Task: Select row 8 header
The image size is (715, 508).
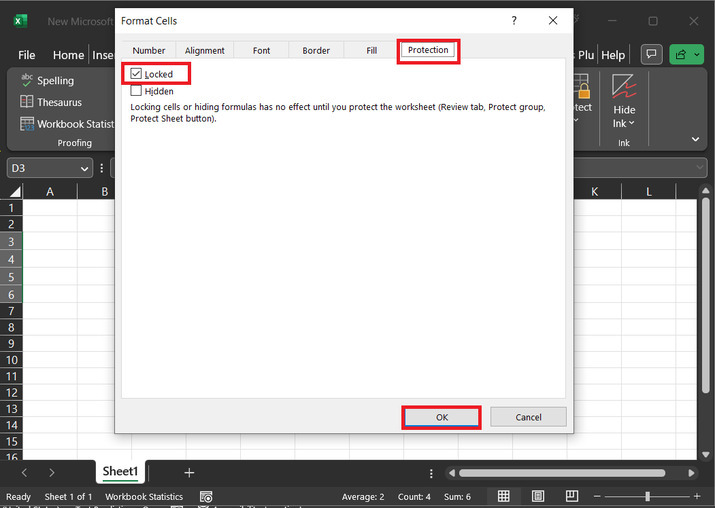Action: tap(11, 327)
